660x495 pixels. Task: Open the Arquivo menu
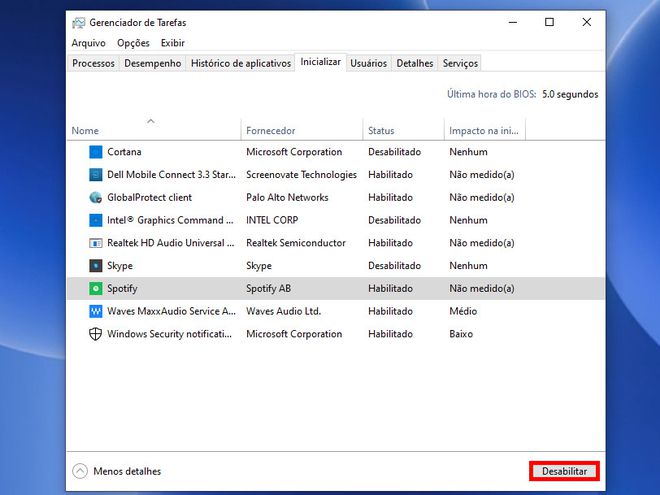point(88,43)
